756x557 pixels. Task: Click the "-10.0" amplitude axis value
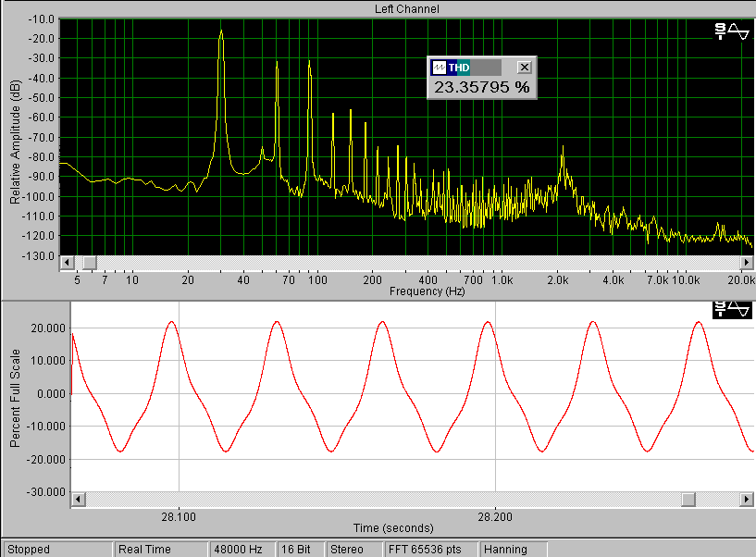coord(42,19)
